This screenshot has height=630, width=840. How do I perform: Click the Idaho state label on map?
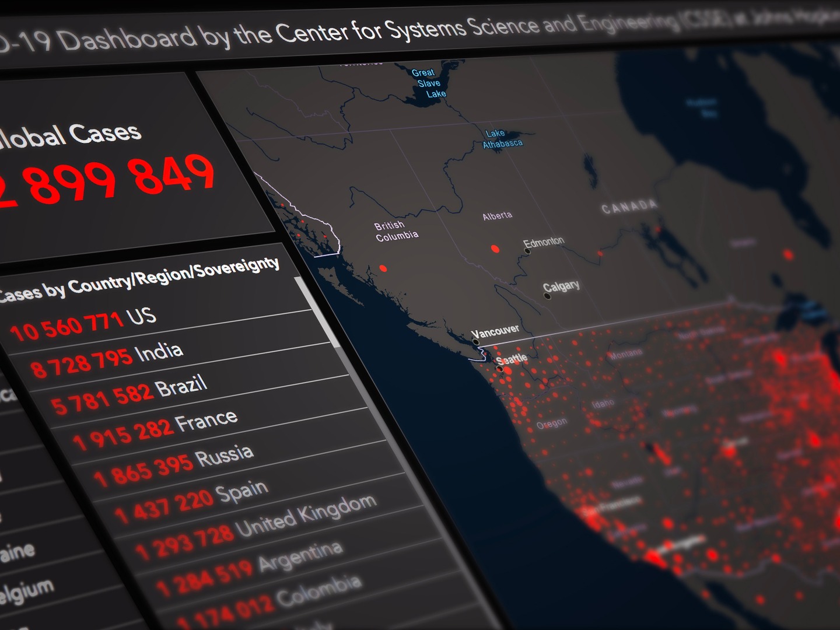[603, 404]
